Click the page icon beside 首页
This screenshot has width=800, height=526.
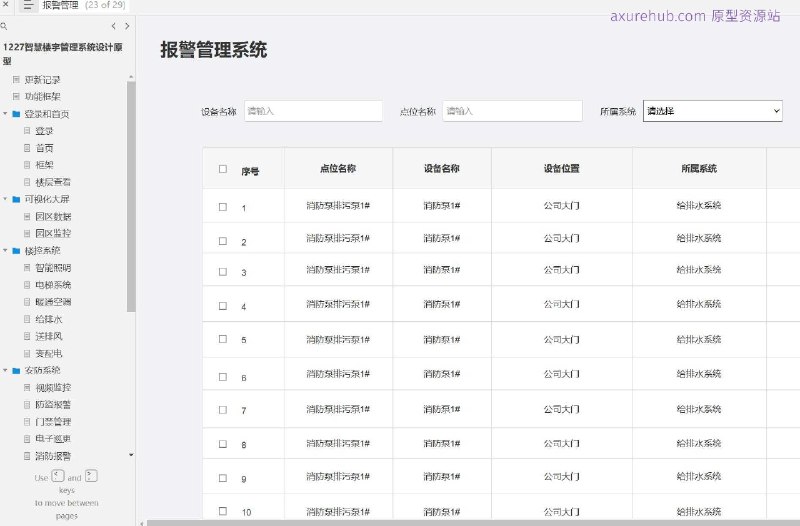(x=27, y=148)
